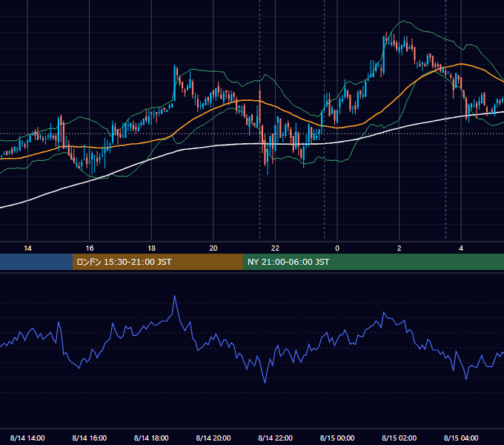The width and height of the screenshot is (504, 445).
Task: Click the 8/14 14:00 label on indicator axis
Action: [27, 438]
